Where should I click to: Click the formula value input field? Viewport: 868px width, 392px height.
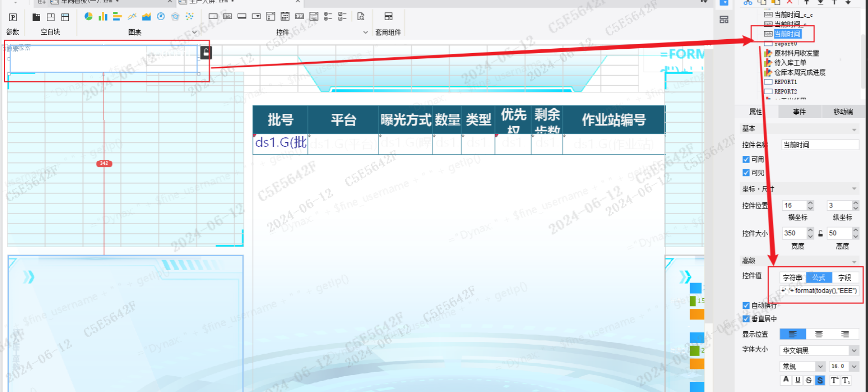coord(819,291)
